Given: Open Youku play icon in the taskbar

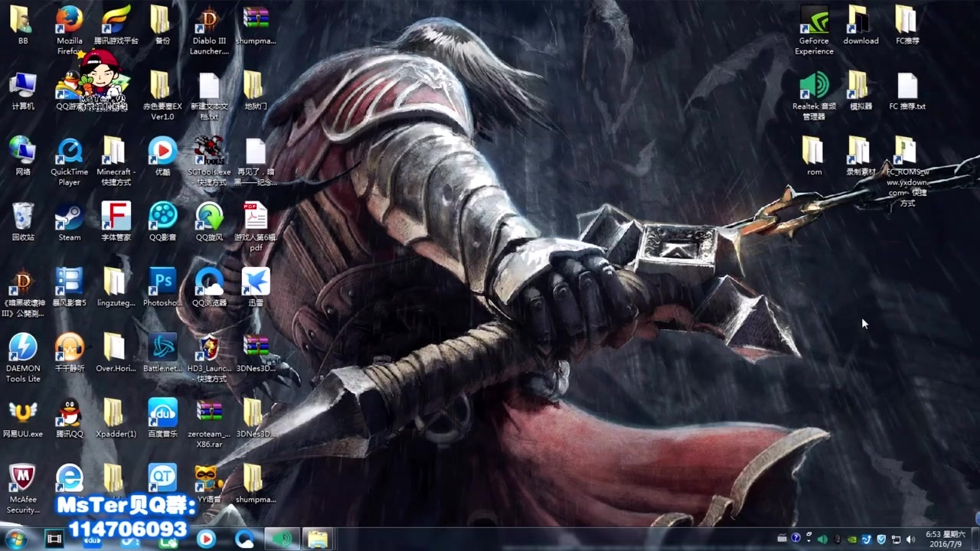Looking at the screenshot, I should coord(206,539).
